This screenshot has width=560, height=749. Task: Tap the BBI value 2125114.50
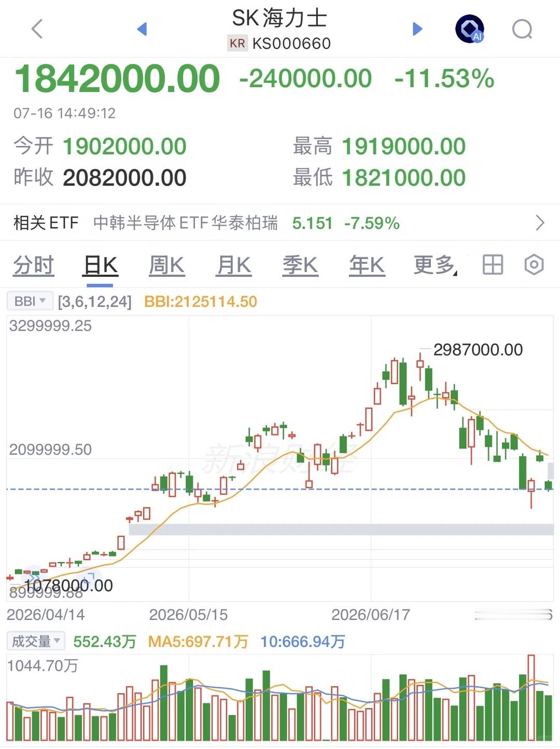pos(201,302)
